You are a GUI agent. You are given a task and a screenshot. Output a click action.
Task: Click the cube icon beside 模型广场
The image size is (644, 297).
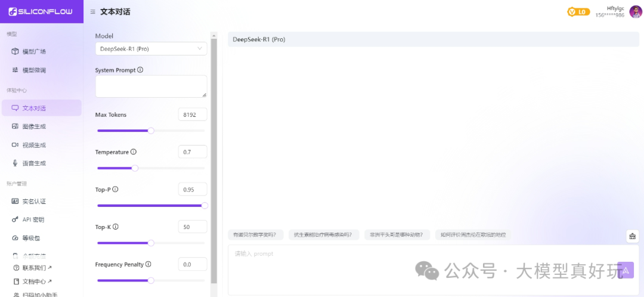[x=15, y=51]
